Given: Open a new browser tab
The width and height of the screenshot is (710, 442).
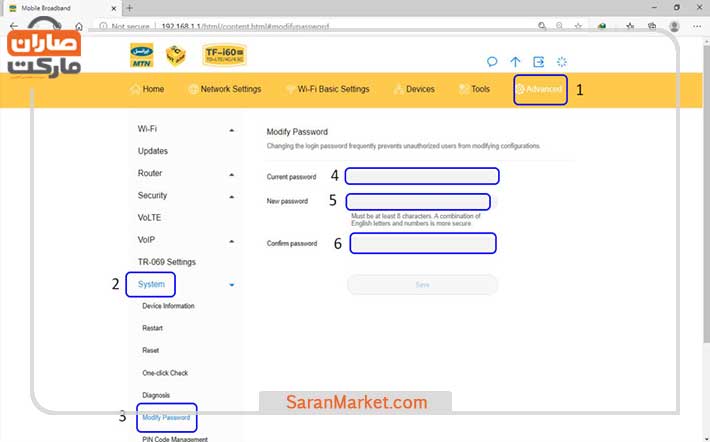Looking at the screenshot, I should [129, 8].
